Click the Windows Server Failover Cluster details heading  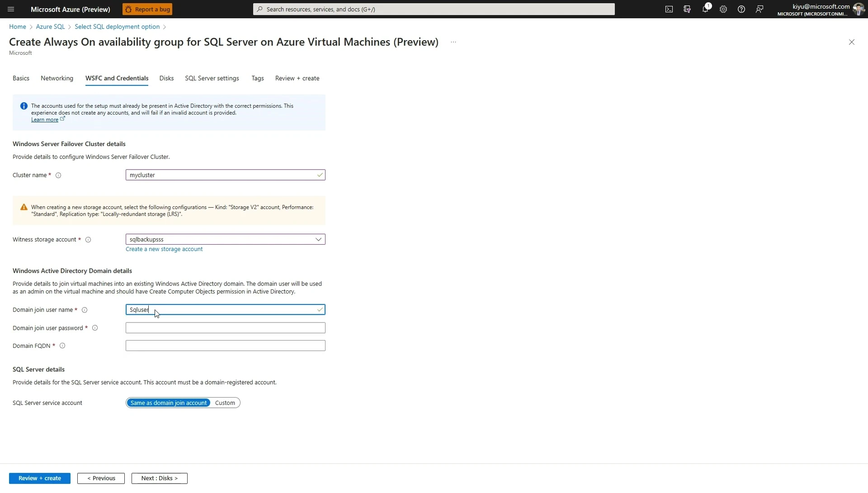coord(69,144)
